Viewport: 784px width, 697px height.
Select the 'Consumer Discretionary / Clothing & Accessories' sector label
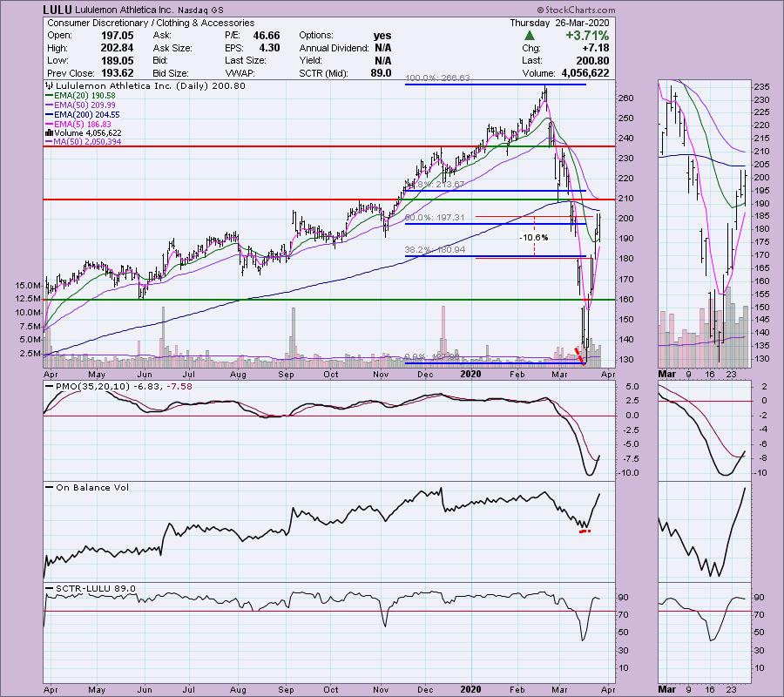151,23
